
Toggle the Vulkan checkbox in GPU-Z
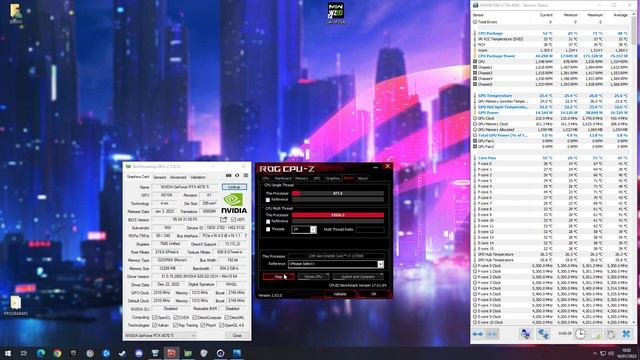tap(154, 325)
